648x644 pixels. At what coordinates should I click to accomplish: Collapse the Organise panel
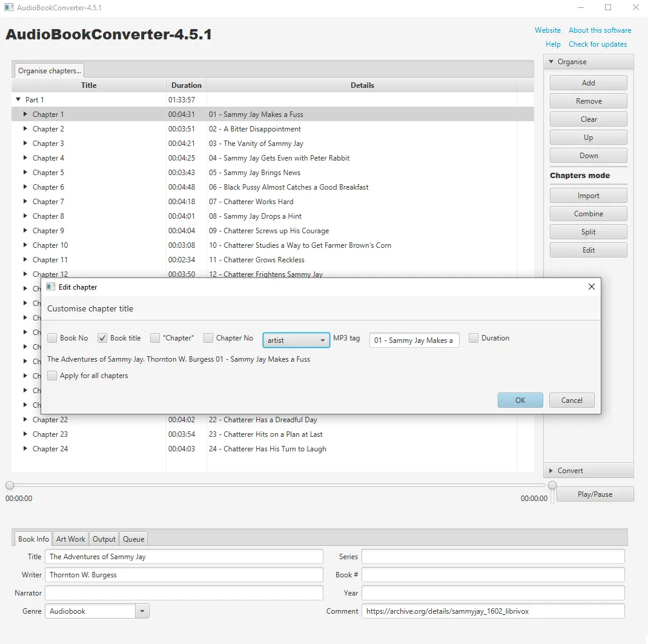click(550, 61)
